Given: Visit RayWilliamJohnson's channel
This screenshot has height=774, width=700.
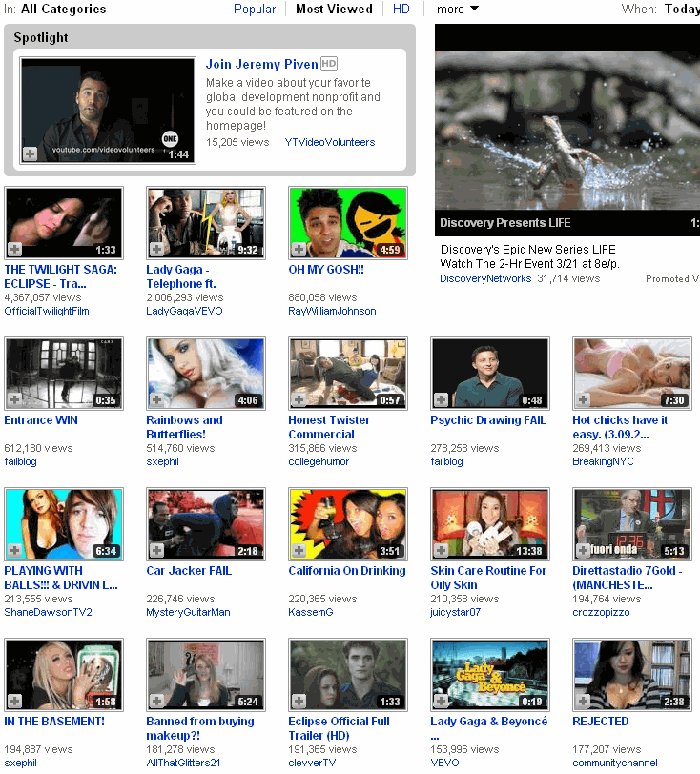Looking at the screenshot, I should click(332, 311).
